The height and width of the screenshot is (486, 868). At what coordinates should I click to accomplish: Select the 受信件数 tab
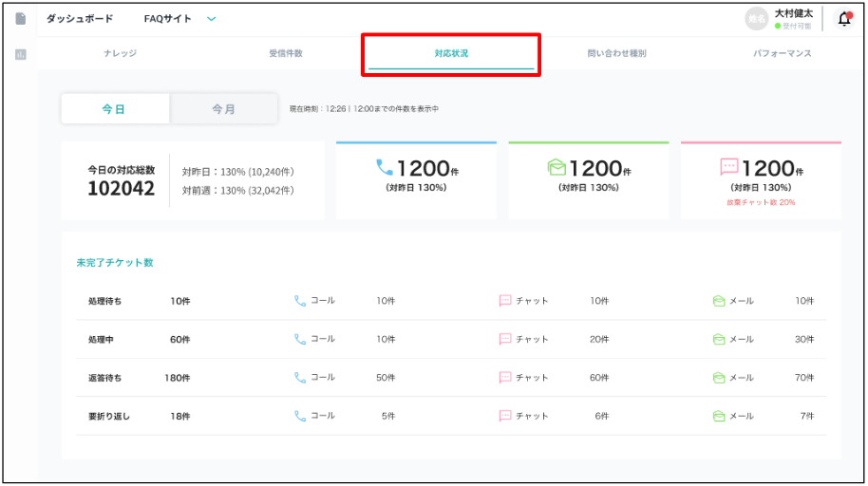285,54
